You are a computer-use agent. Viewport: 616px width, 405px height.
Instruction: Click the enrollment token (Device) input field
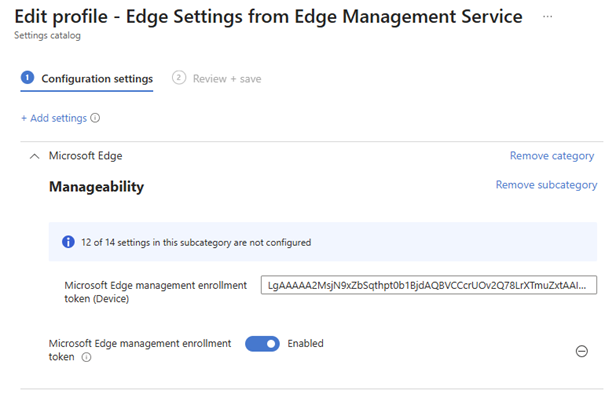[428, 286]
